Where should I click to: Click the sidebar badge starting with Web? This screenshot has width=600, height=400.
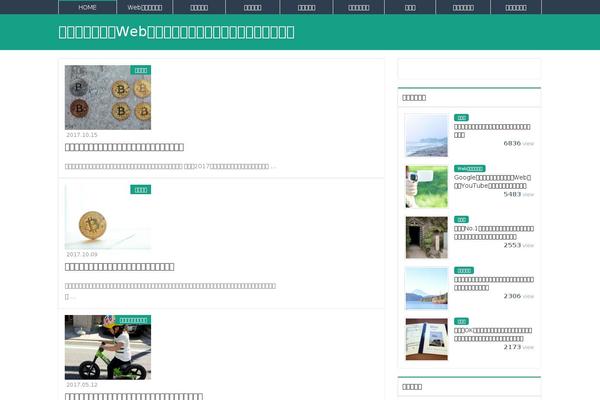click(x=470, y=168)
